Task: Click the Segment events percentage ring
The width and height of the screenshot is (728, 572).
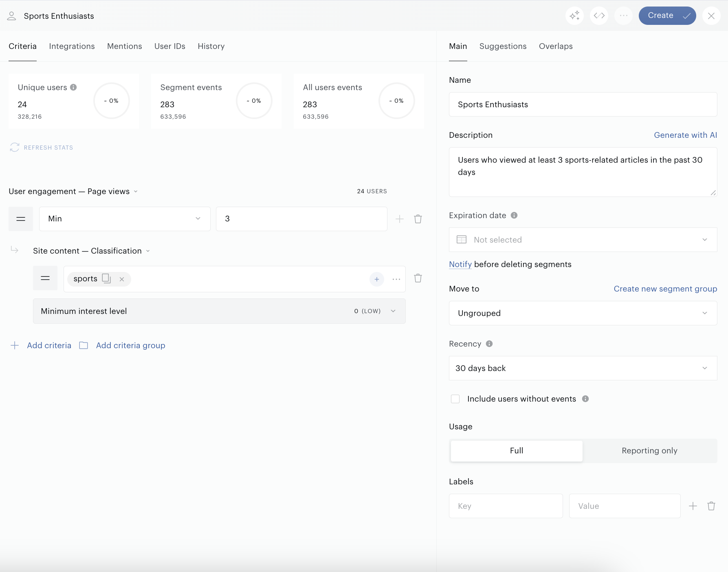Action: 254,101
